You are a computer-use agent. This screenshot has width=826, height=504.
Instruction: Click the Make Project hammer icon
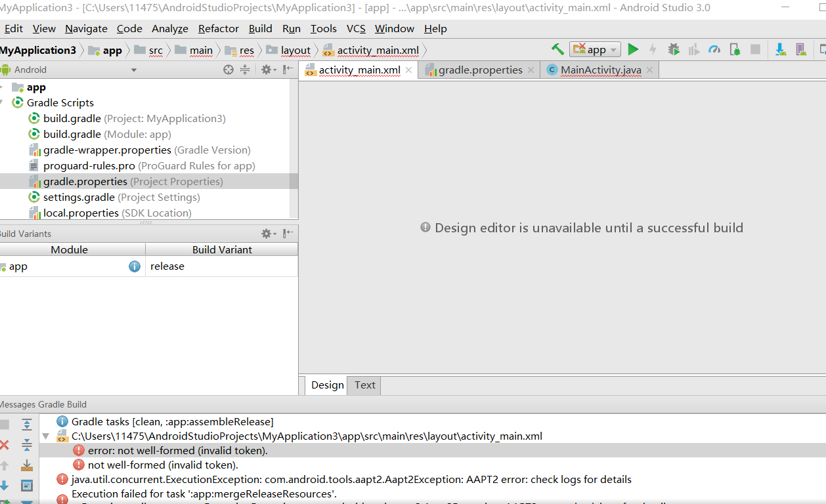click(x=557, y=49)
